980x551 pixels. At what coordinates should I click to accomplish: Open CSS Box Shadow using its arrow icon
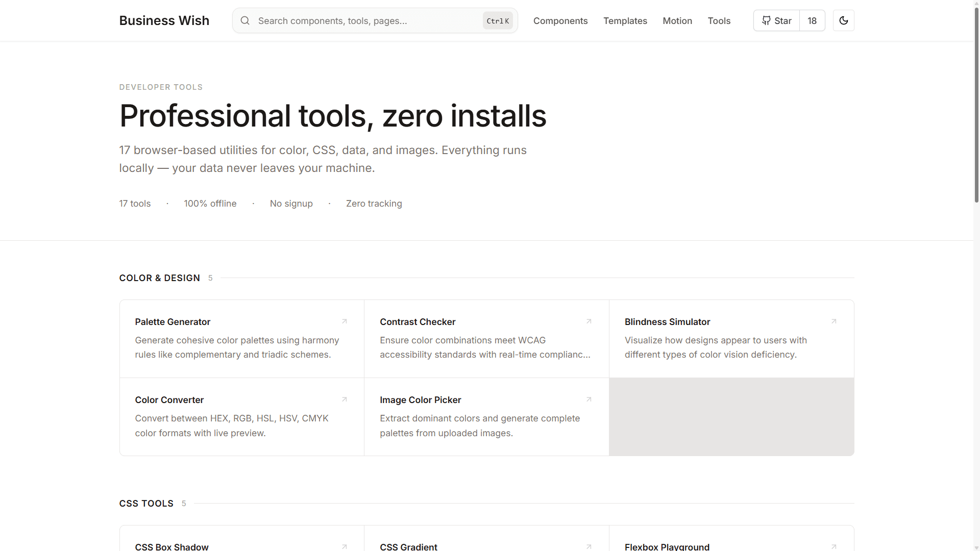point(344,546)
